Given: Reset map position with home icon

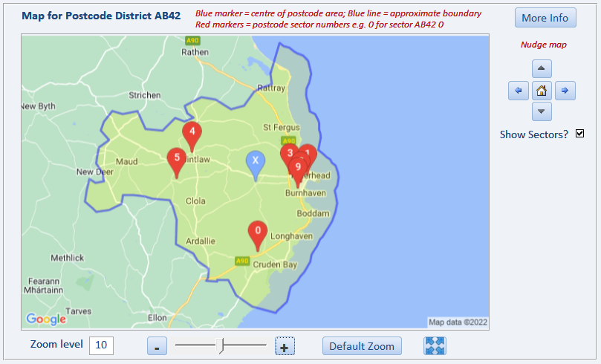Looking at the screenshot, I should [x=542, y=91].
